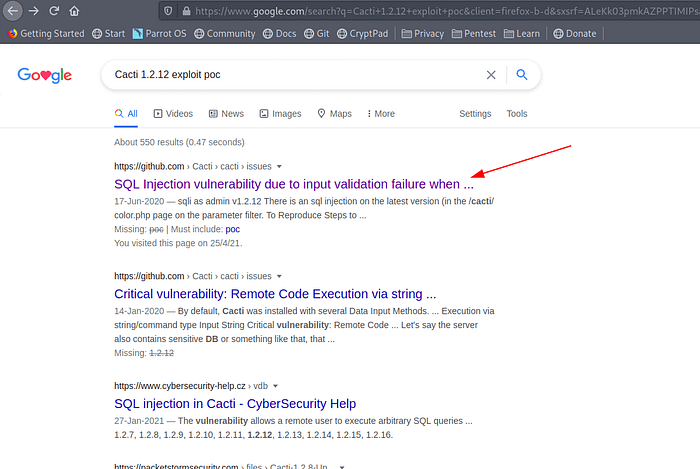Select the 27-Jan-2021 result snippet text
Image resolution: width=700 pixels, height=469 pixels.
293,428
